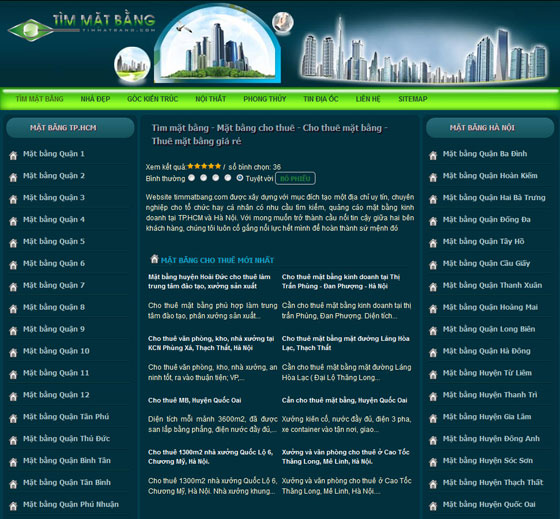The width and height of the screenshot is (560, 519).
Task: Open Mặt bằng Quận Hoàn Kiếm link
Action: pos(490,175)
